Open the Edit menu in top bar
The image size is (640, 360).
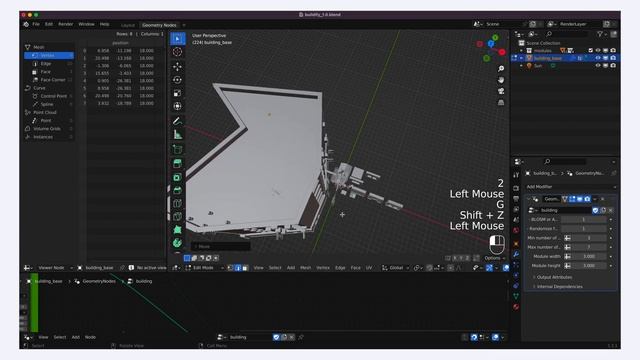click(49, 24)
